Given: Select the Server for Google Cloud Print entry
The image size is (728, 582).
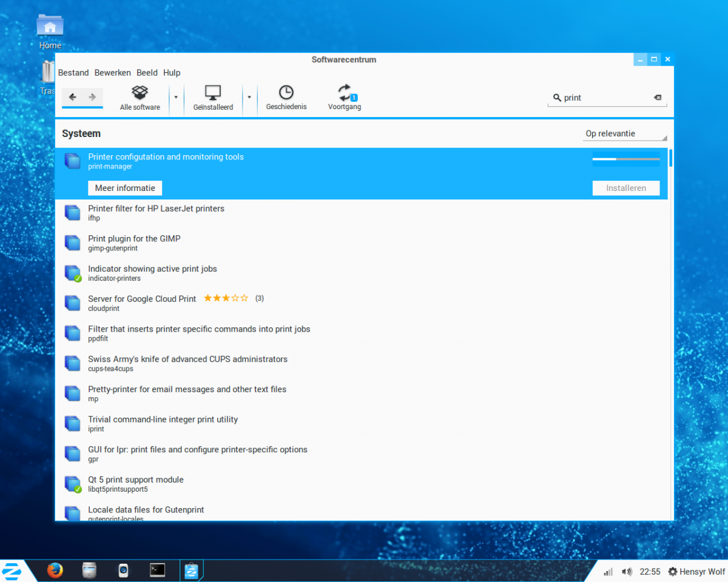Looking at the screenshot, I should point(142,299).
